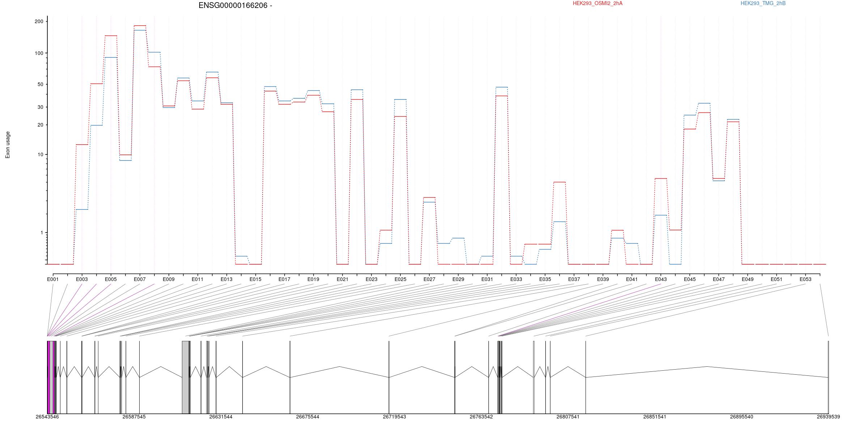Click exon label E031
The image size is (868, 434).
pyautogui.click(x=487, y=279)
